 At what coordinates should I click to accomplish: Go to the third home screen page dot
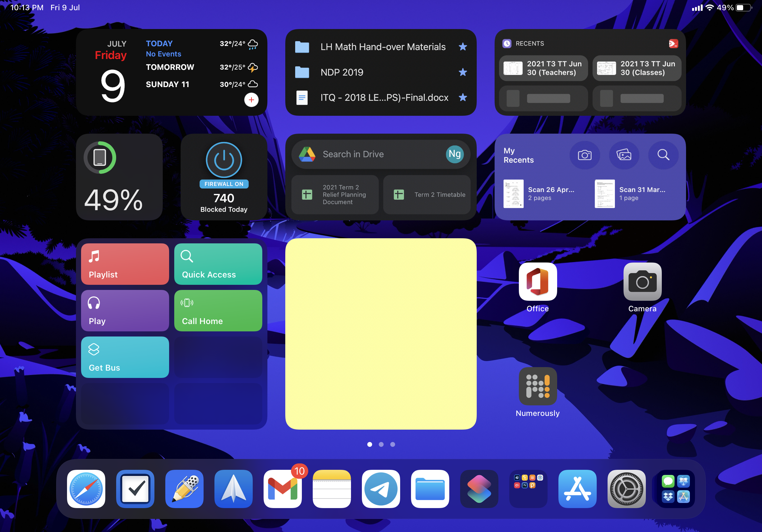click(392, 444)
